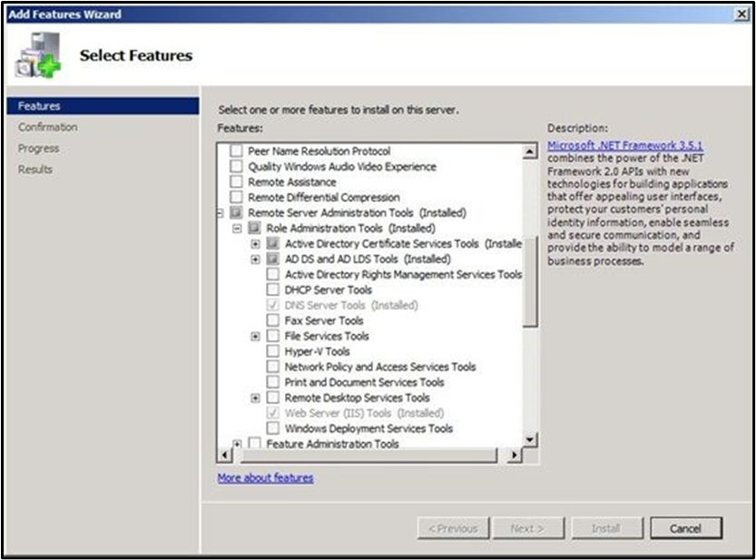Expand the Remote Desktop Services Tools node
This screenshot has width=756, height=560.
tap(255, 398)
